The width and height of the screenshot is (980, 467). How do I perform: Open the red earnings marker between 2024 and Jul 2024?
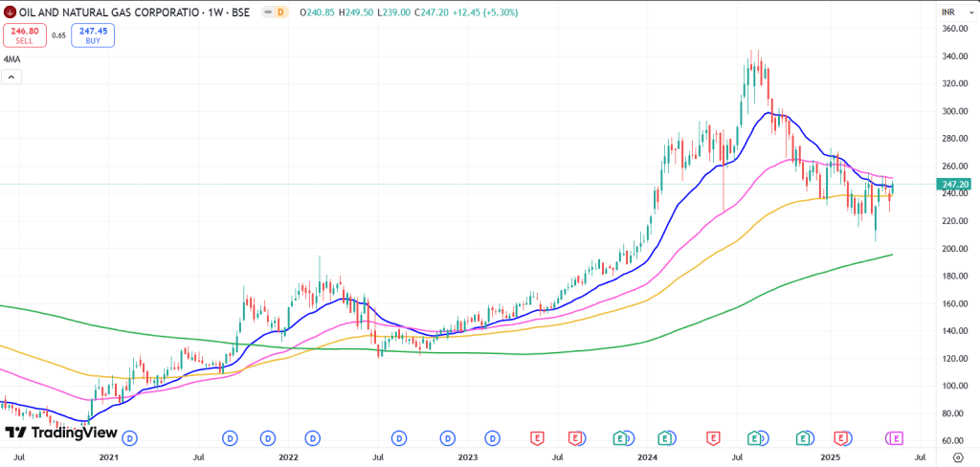[713, 438]
